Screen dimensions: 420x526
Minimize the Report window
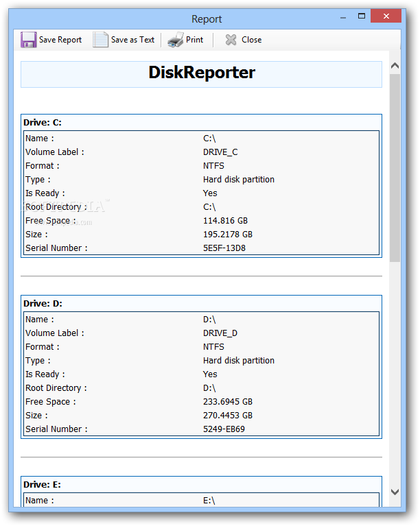(343, 16)
